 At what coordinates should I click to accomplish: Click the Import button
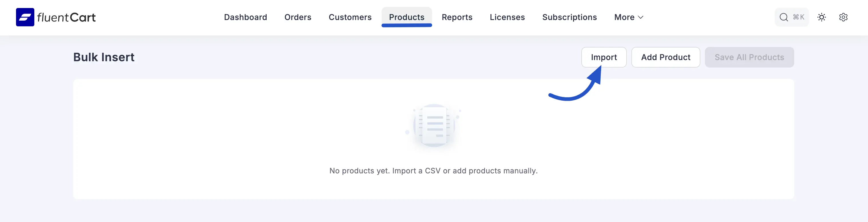tap(603, 57)
